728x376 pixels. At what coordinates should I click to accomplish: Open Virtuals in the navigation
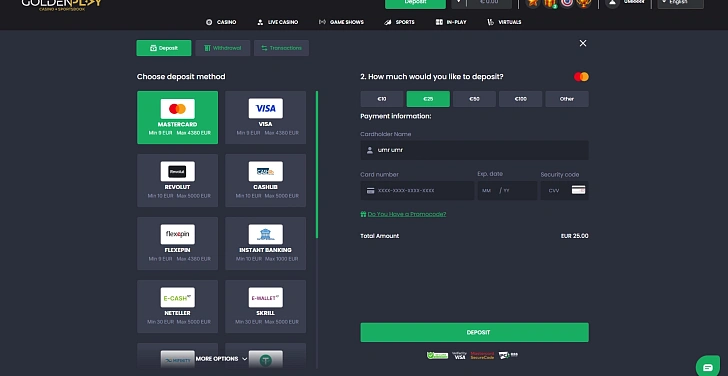coord(504,22)
